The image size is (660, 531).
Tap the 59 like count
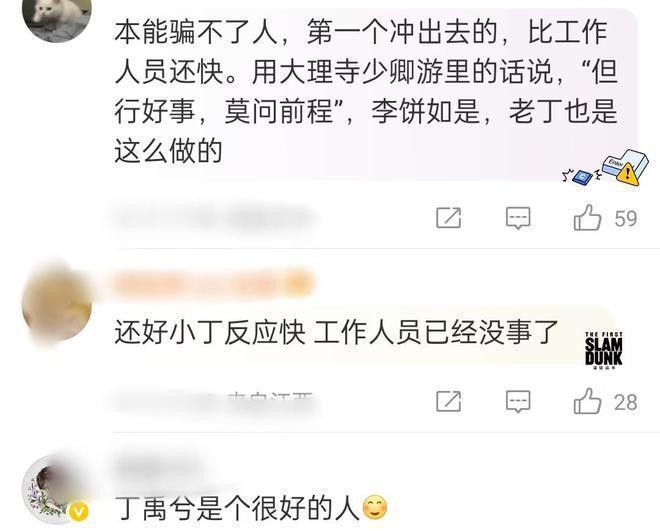pyautogui.click(x=625, y=219)
